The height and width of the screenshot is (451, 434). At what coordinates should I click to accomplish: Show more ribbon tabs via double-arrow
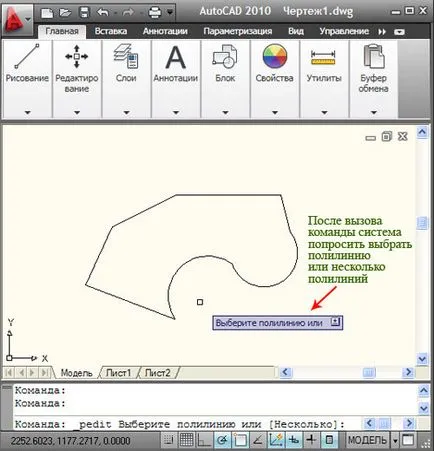382,32
